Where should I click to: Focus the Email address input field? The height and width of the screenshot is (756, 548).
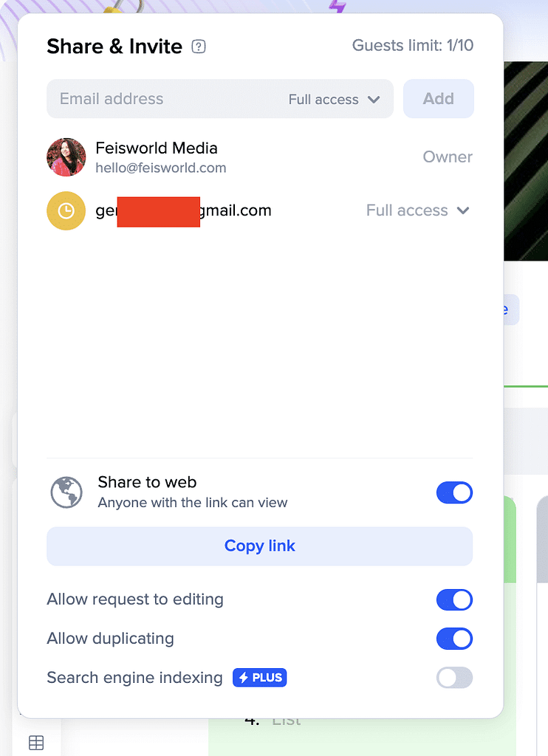[164, 99]
